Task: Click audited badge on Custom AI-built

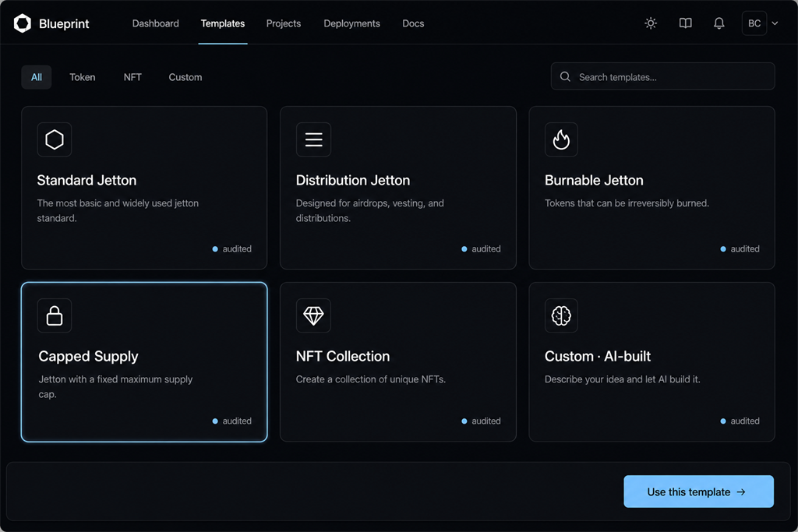Action: pyautogui.click(x=740, y=421)
